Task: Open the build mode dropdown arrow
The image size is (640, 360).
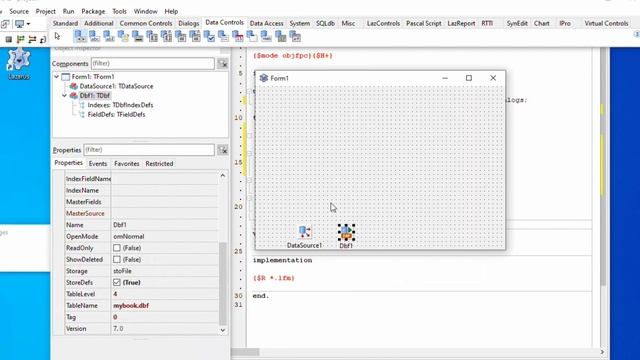Action: click(28, 24)
